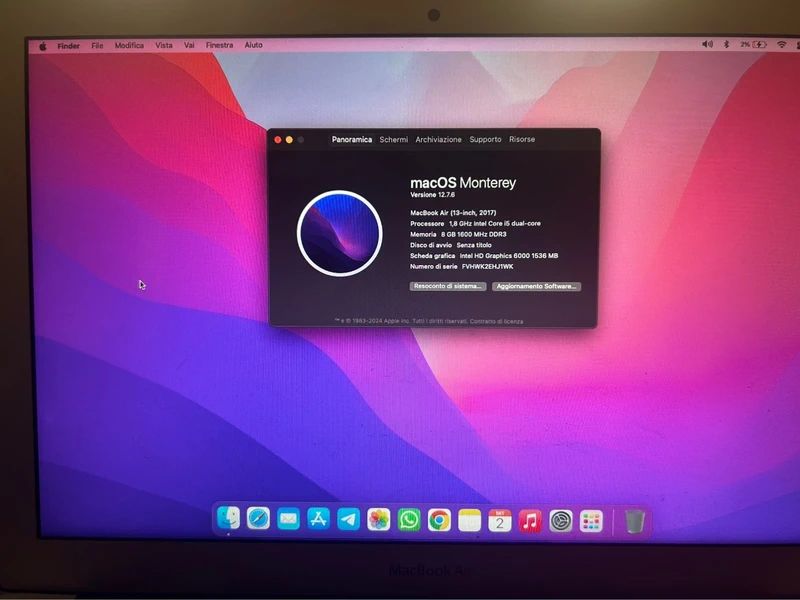Switch to the Schermi tab

(x=393, y=139)
